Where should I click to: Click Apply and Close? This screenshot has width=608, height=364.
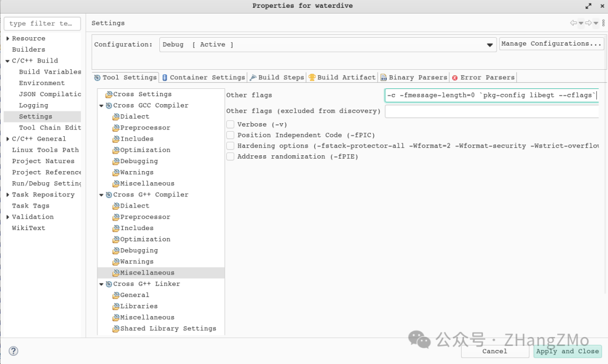[x=567, y=351]
